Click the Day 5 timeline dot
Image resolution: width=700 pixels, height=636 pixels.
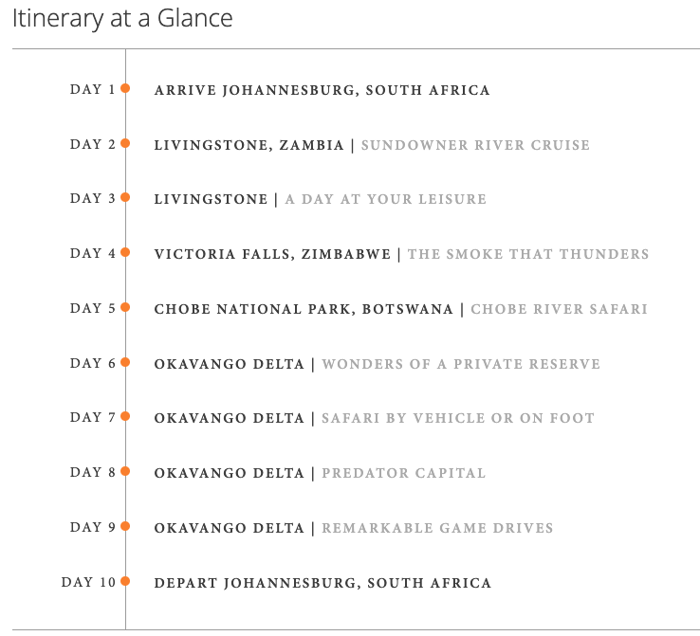tap(125, 308)
